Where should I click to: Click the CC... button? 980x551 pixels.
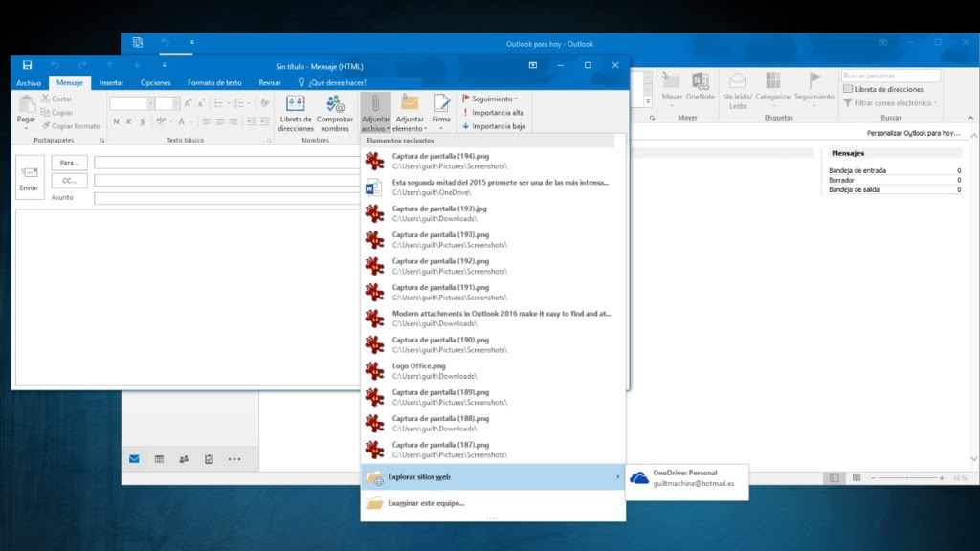click(x=69, y=181)
